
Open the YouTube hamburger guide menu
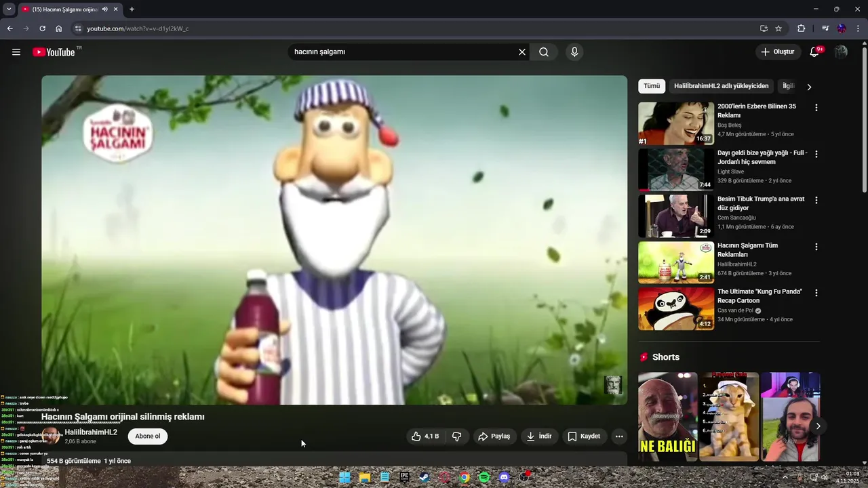point(16,52)
